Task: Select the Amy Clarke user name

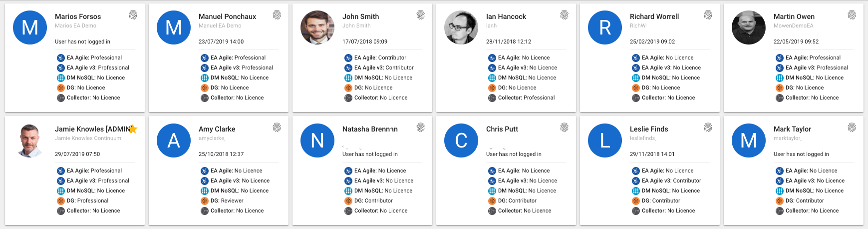Action: pyautogui.click(x=217, y=129)
